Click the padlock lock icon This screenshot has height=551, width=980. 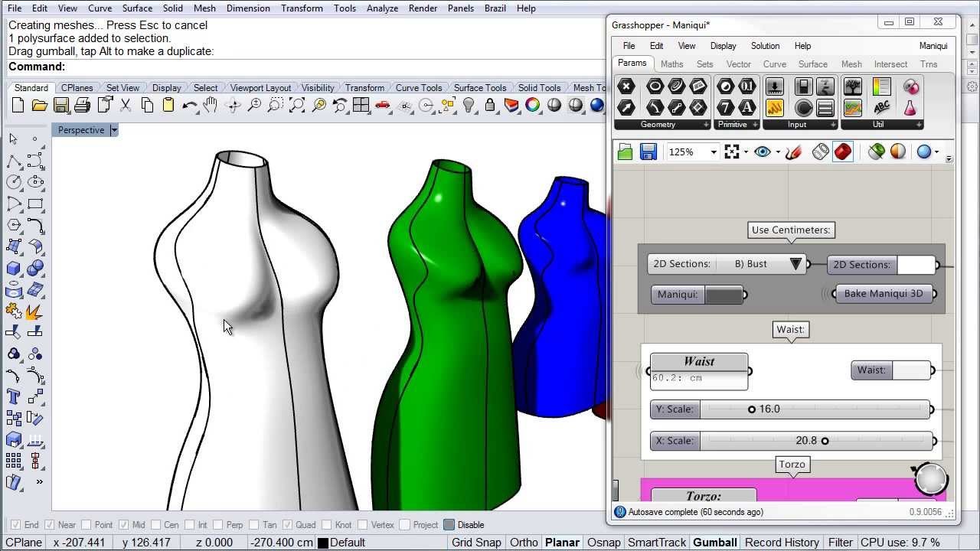(x=490, y=106)
